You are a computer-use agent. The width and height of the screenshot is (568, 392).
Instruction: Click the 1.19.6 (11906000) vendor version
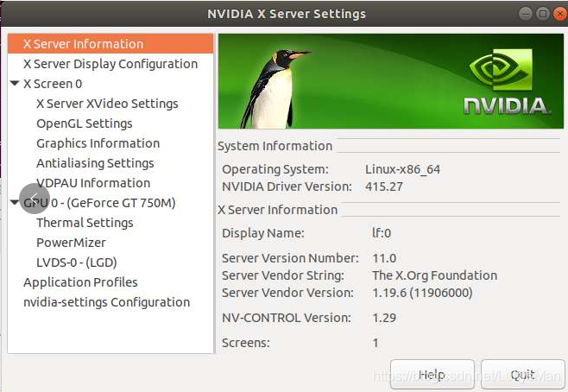pyautogui.click(x=422, y=293)
